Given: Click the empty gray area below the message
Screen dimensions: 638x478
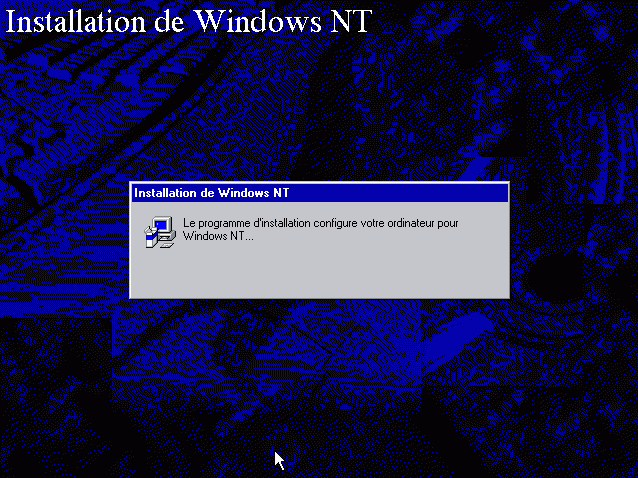Looking at the screenshot, I should (319, 271).
